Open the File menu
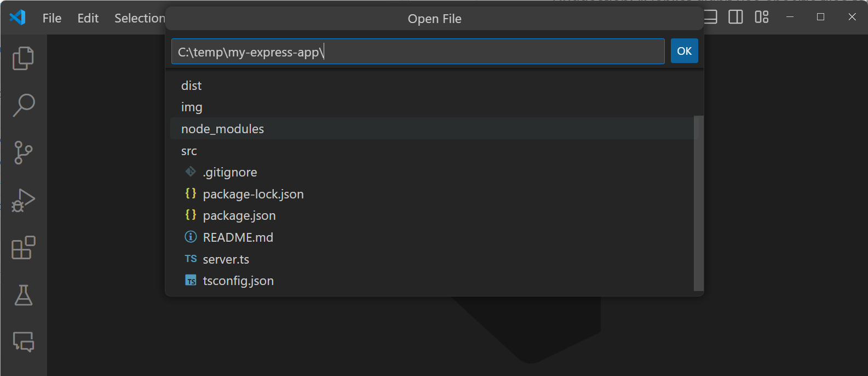Image resolution: width=868 pixels, height=376 pixels. (x=52, y=18)
